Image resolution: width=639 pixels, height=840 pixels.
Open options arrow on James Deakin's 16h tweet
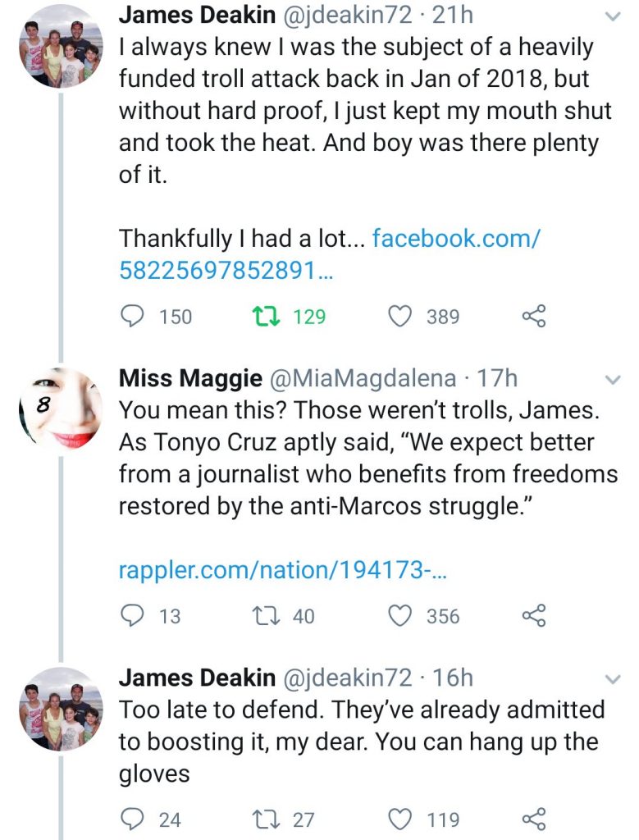click(x=612, y=679)
